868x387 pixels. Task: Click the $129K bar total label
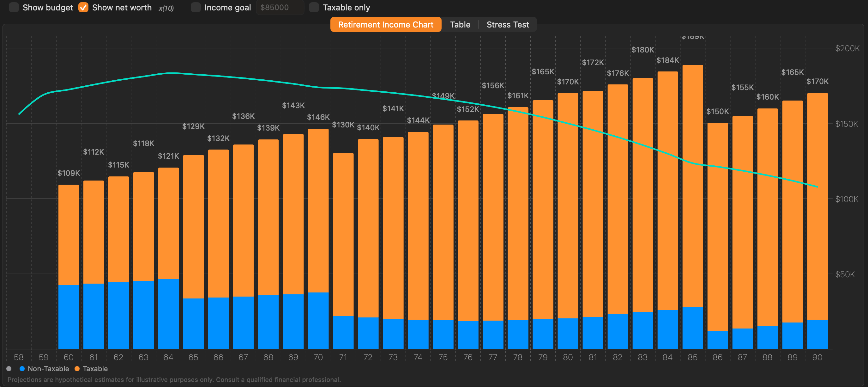click(193, 126)
